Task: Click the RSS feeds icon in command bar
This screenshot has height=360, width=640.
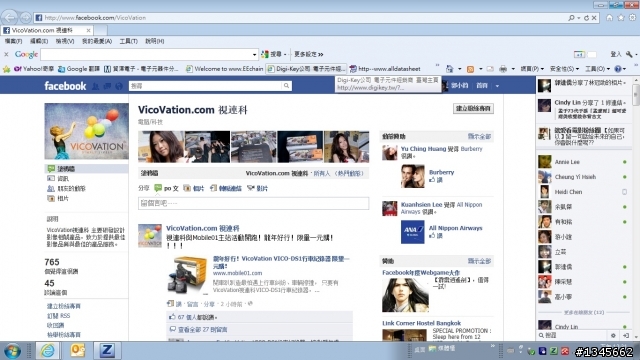Action: pos(470,69)
